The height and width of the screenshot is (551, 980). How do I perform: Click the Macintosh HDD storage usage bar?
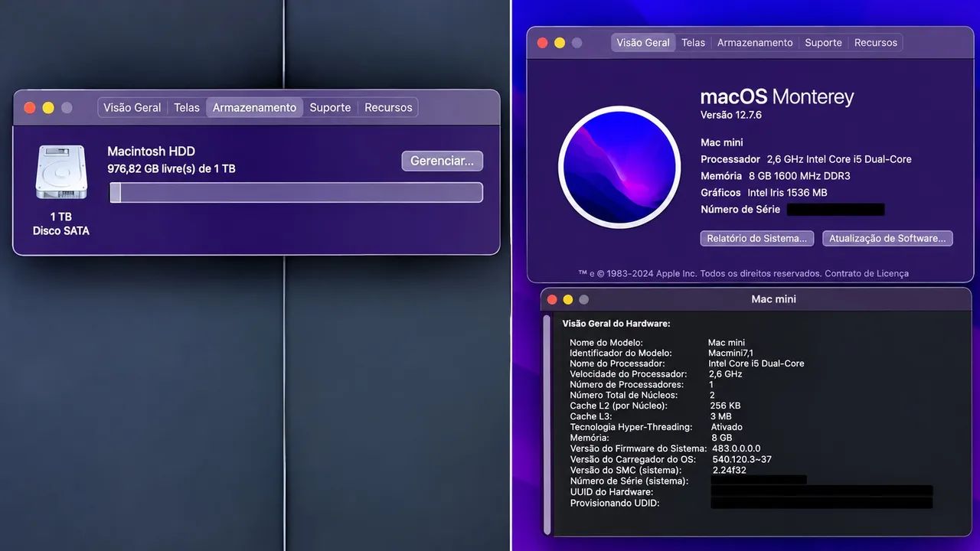[296, 193]
